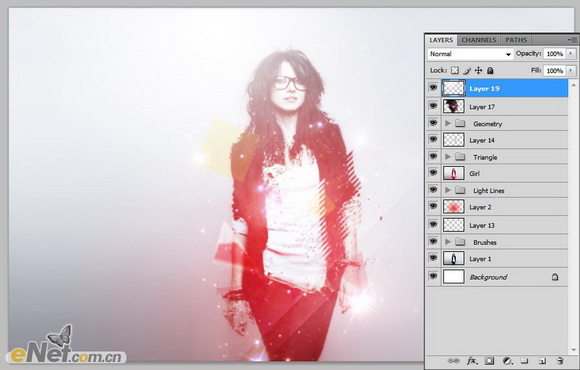Lock all padlock icon
580x370 pixels.
[490, 70]
